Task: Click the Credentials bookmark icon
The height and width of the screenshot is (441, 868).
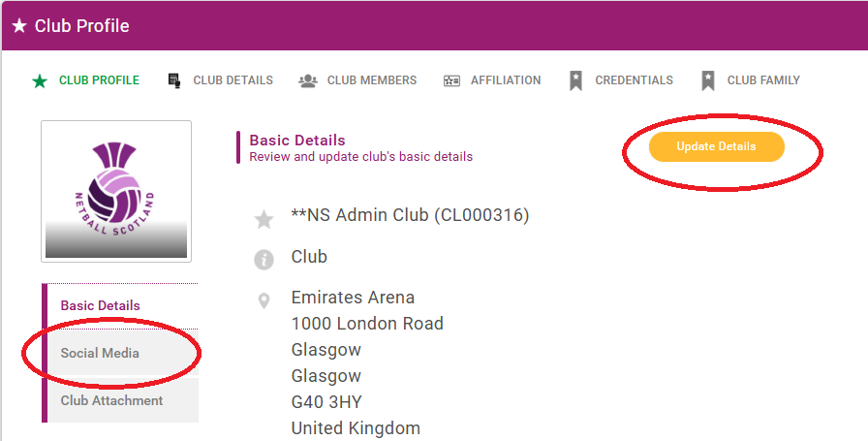Action: tap(575, 80)
